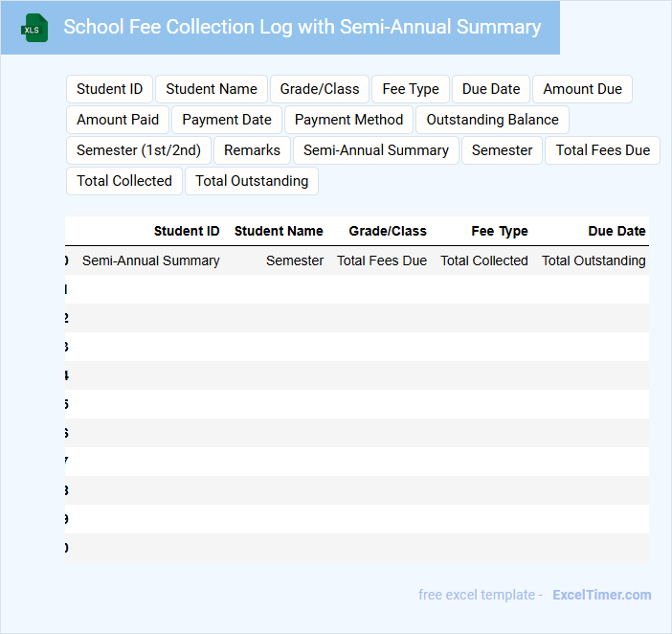
Task: Click the Grade/Class tag
Action: point(320,89)
